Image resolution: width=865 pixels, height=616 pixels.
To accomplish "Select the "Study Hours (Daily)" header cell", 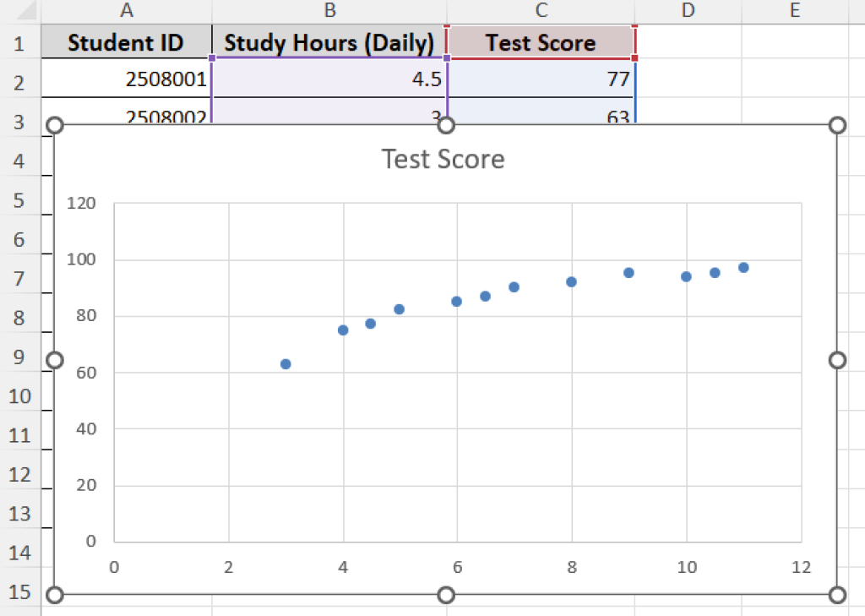I will tap(329, 42).
